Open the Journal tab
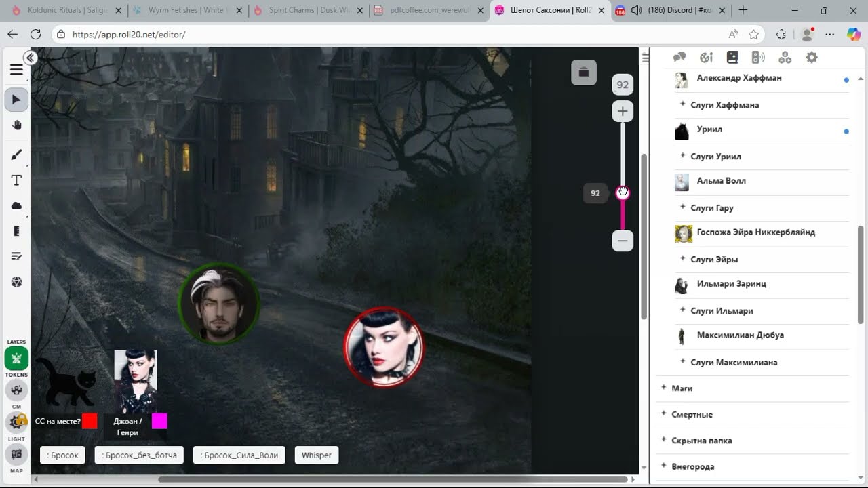Screen dimensions: 868x488 point(732,58)
